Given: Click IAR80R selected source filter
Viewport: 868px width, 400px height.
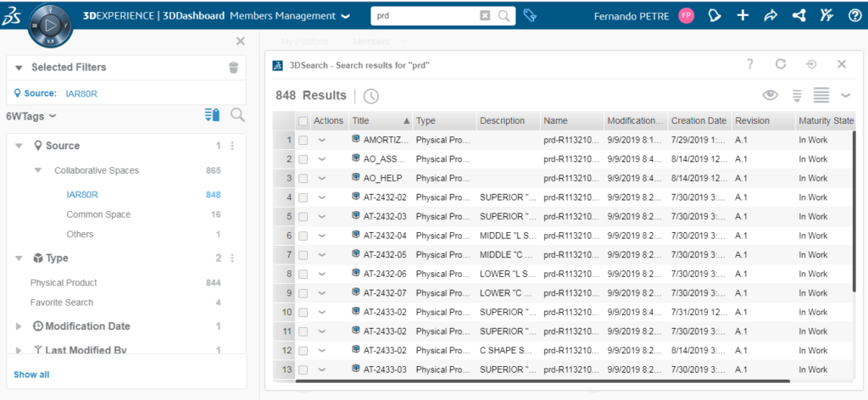Looking at the screenshot, I should (x=82, y=93).
